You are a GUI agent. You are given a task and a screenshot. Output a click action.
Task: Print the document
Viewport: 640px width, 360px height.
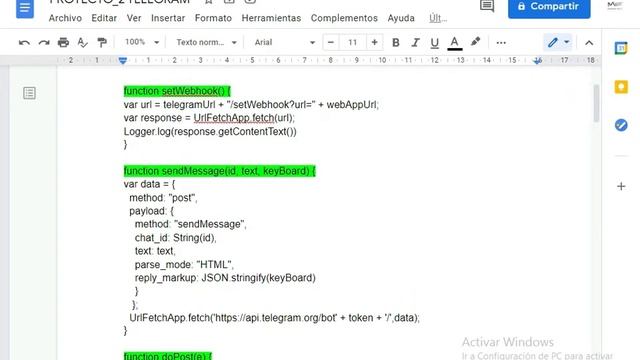(63, 42)
